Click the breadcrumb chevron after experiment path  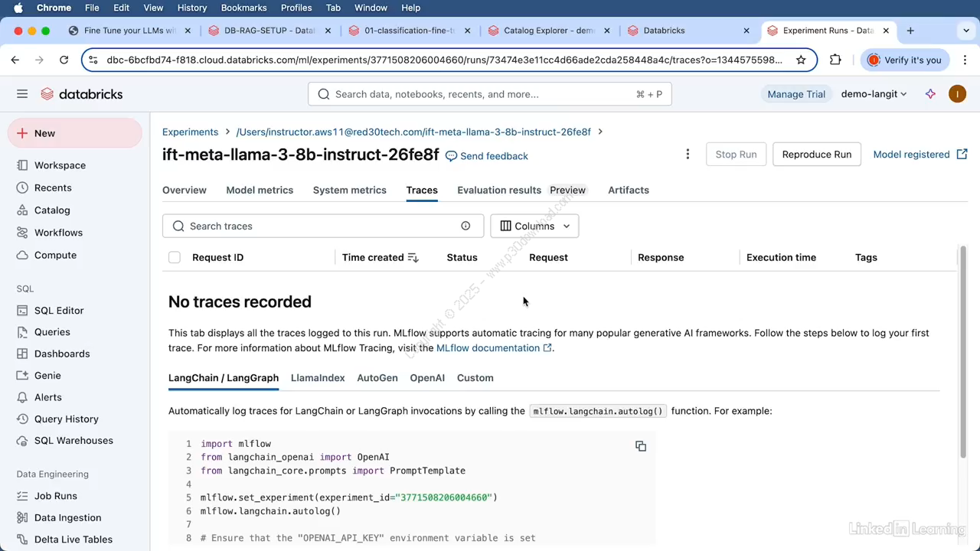pos(600,132)
